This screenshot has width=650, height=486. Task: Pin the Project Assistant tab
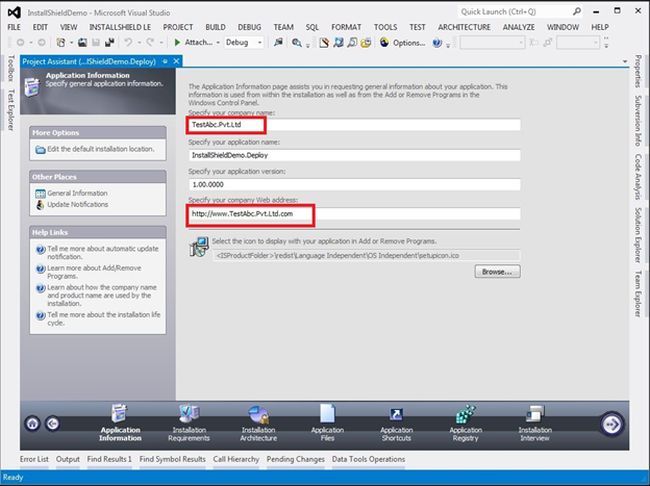[x=165, y=61]
